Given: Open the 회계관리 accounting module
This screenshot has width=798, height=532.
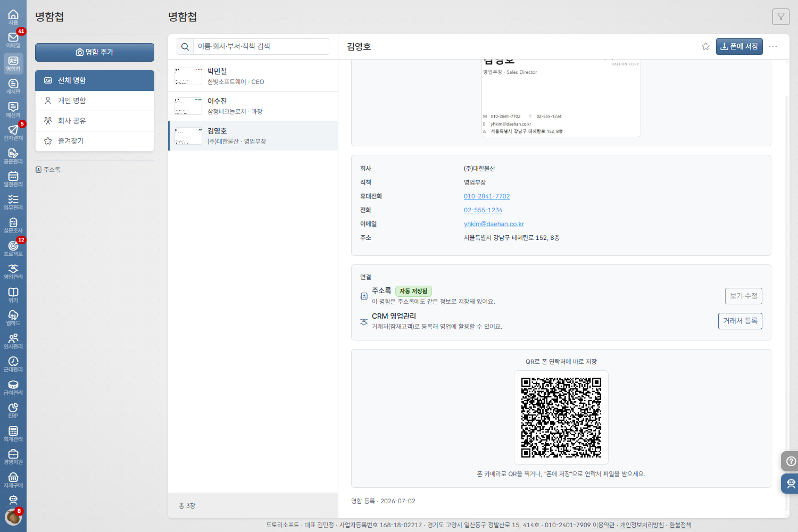Looking at the screenshot, I should [x=13, y=434].
